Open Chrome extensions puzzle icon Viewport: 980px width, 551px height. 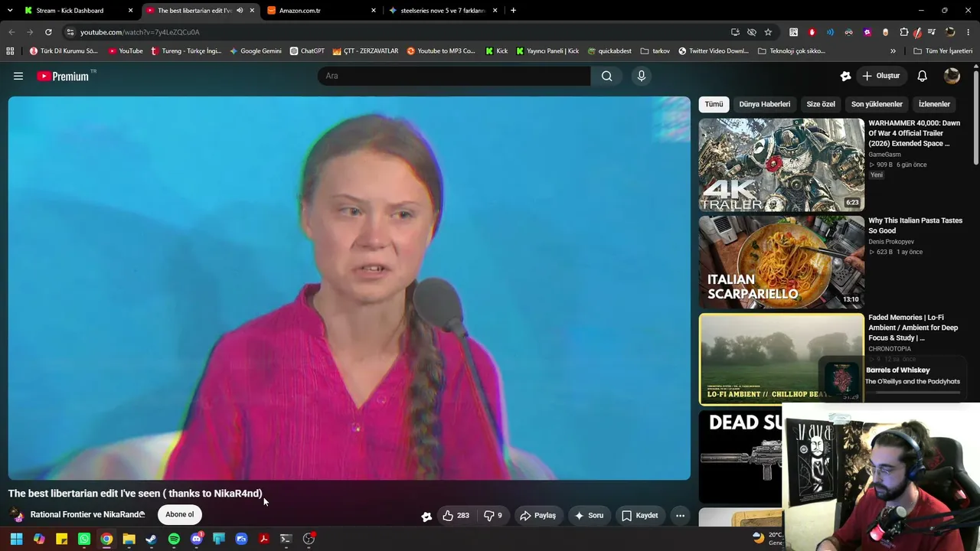[904, 32]
